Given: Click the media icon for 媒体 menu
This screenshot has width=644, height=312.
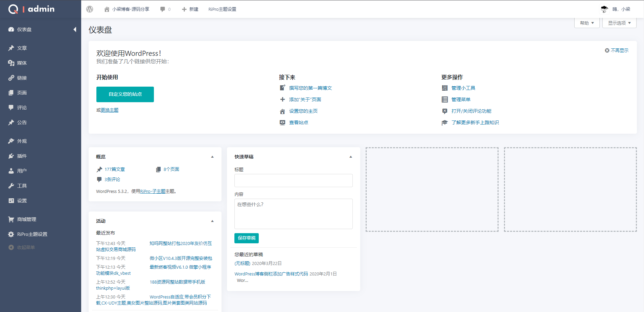Looking at the screenshot, I should pyautogui.click(x=11, y=63).
